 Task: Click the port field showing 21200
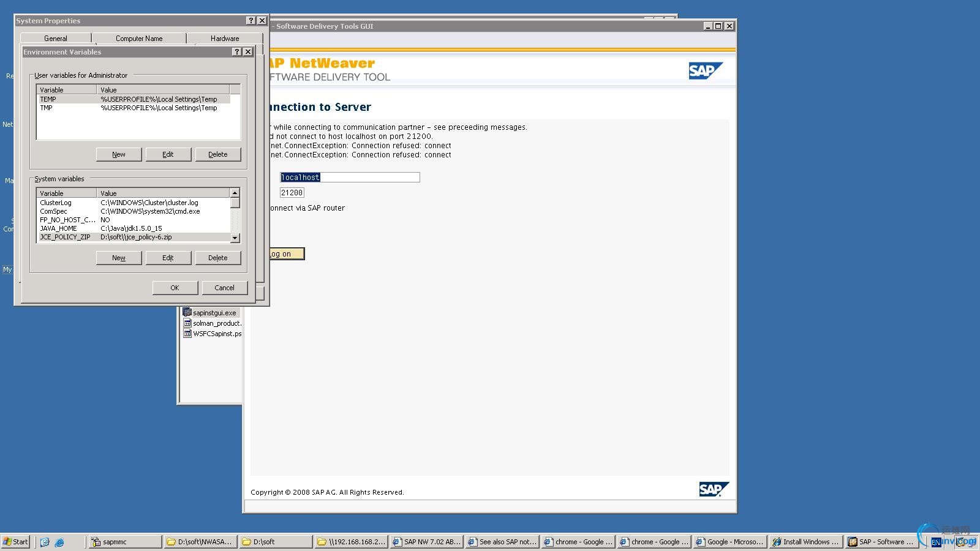pos(292,193)
